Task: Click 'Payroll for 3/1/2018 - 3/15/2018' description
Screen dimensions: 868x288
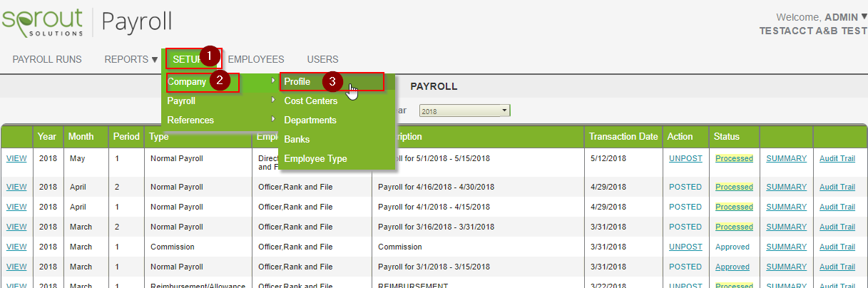Action: coord(436,267)
